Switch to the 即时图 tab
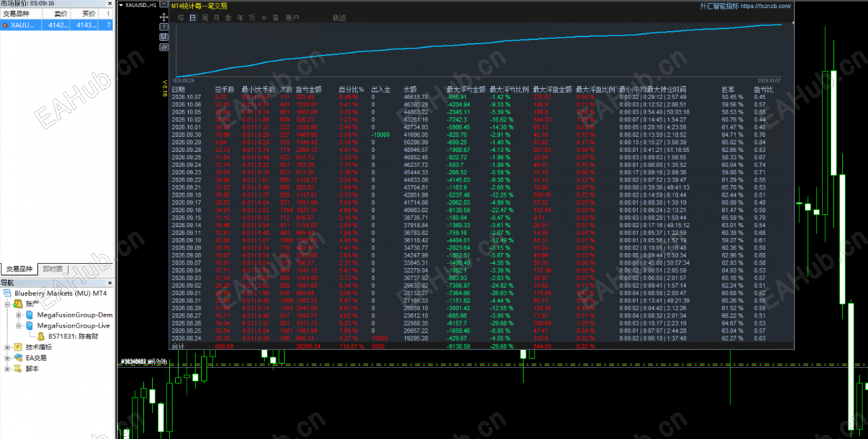The width and height of the screenshot is (868, 439). pyautogui.click(x=53, y=269)
